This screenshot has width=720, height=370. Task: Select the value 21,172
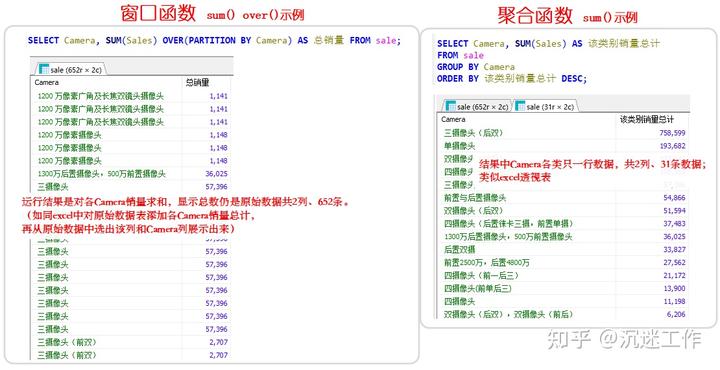click(674, 275)
